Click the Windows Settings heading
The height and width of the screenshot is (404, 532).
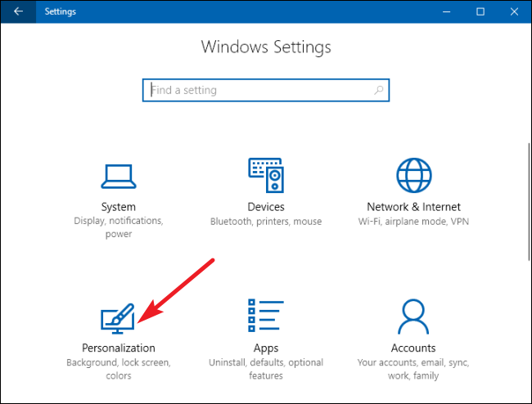coord(266,47)
